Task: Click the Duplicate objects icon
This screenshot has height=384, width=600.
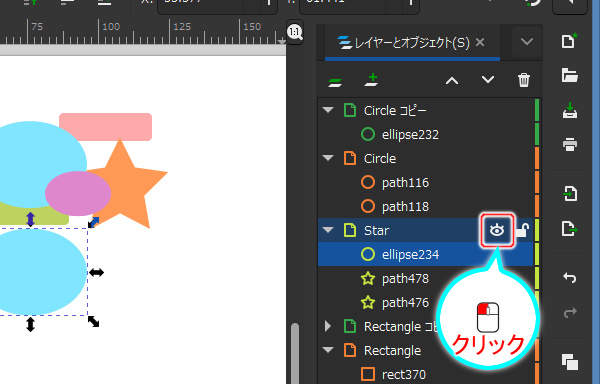Action: click(x=570, y=362)
